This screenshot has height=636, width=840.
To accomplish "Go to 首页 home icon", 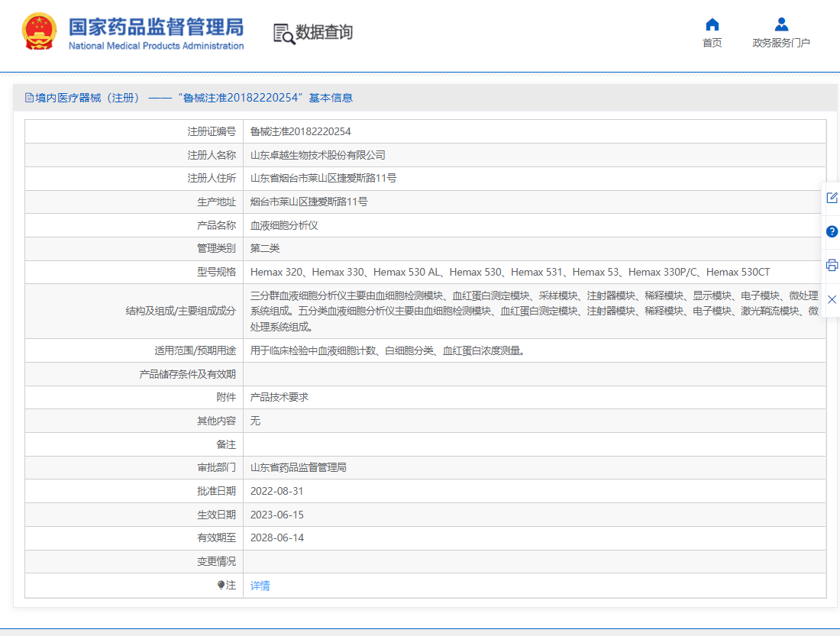I will pos(712,24).
